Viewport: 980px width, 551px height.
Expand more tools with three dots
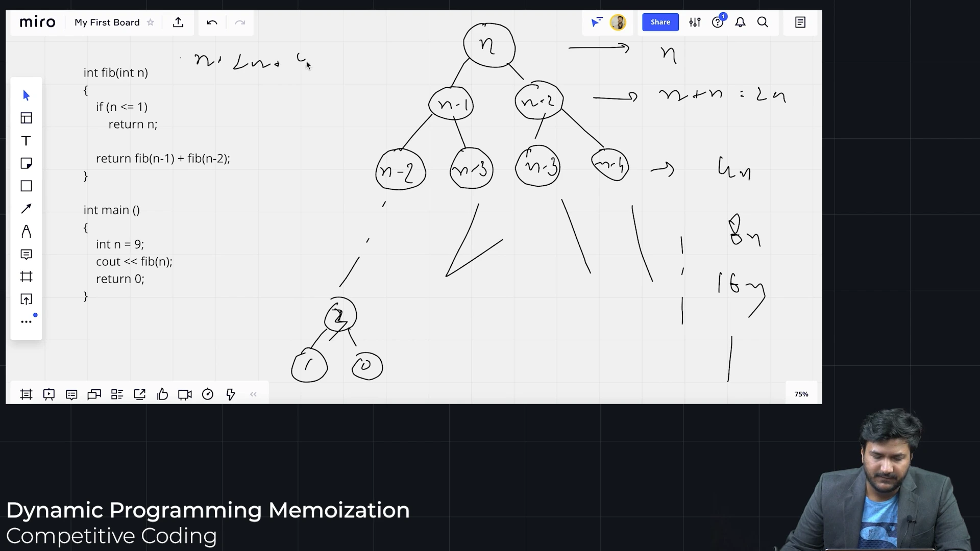[27, 322]
